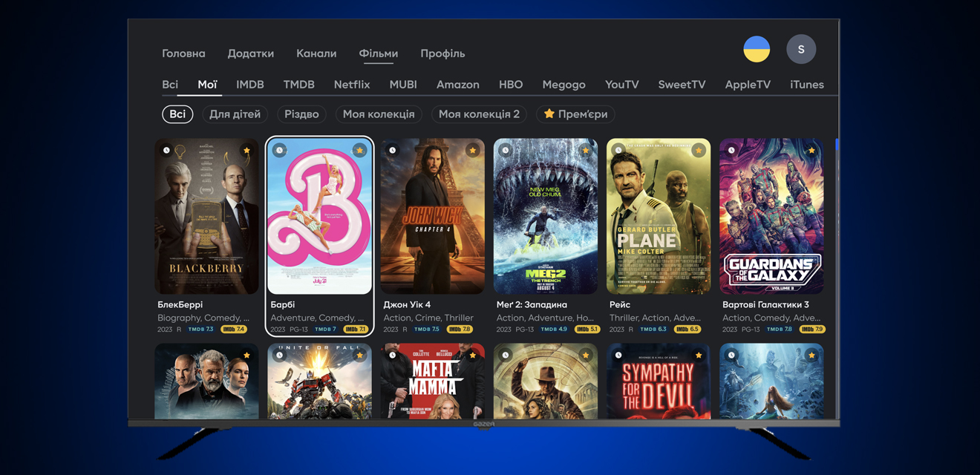Go to the Головна menu item
The width and height of the screenshot is (980, 475).
tap(183, 53)
